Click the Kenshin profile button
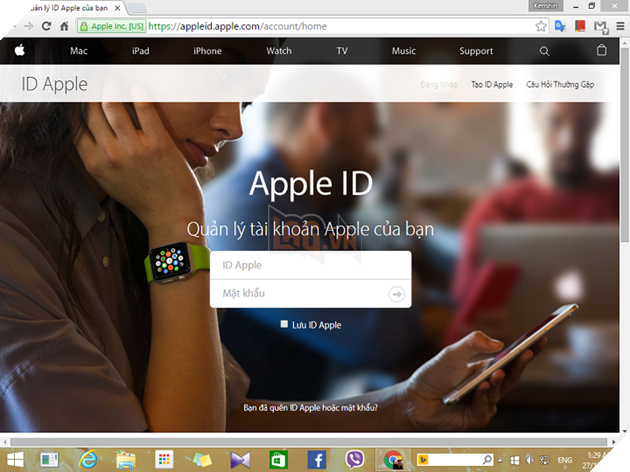Screen dimensions: 630x472 tap(545, 6)
